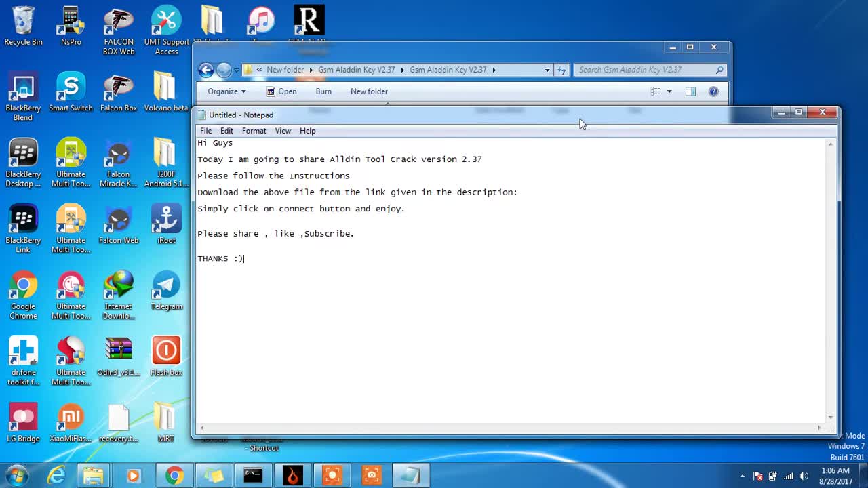This screenshot has width=868, height=488.
Task: Click the 'Please share , like ,Subscribe.' line
Action: 275,234
